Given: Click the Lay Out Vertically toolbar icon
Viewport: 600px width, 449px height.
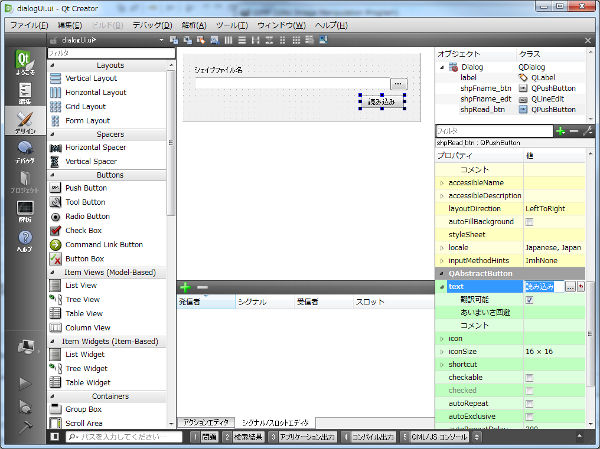Looking at the screenshot, I should click(242, 40).
